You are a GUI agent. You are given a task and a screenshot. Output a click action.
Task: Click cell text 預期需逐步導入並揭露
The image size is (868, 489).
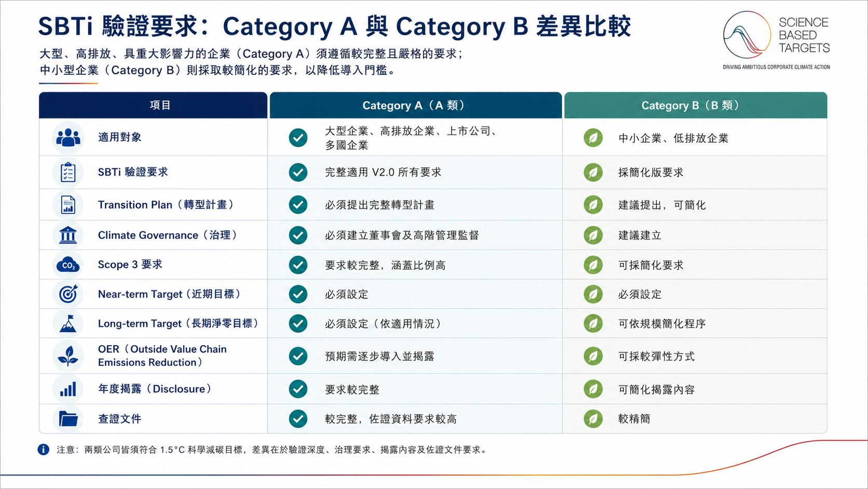pos(380,356)
